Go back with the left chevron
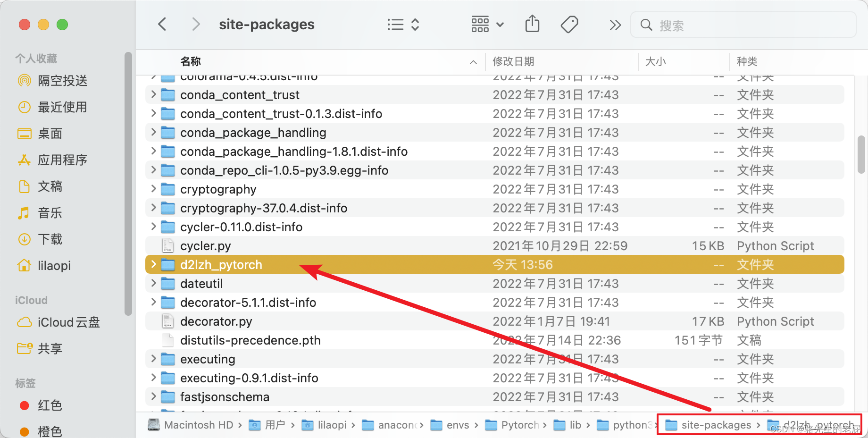This screenshot has width=868, height=438. click(x=162, y=24)
